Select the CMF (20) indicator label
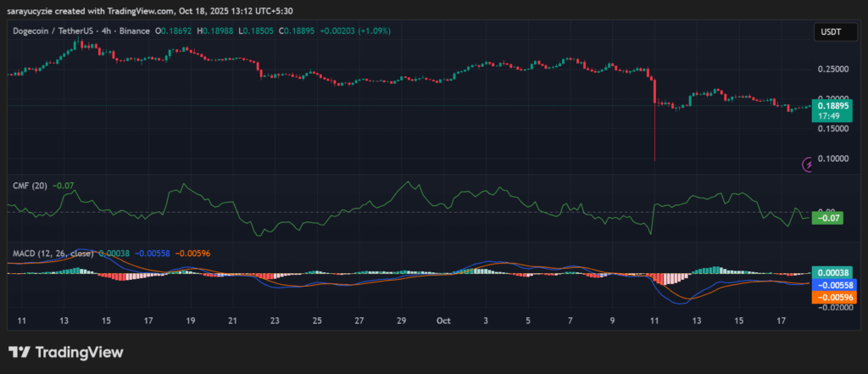The image size is (868, 374). pyautogui.click(x=28, y=185)
